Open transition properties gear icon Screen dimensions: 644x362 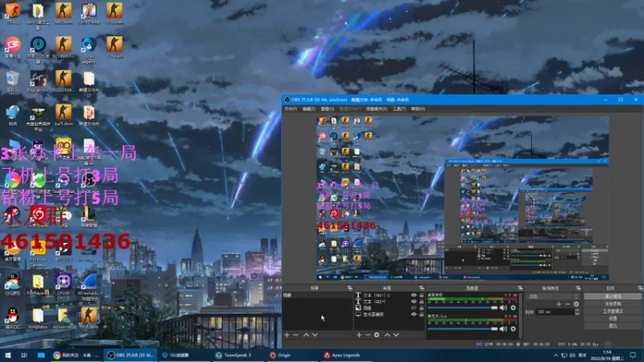pyautogui.click(x=576, y=304)
